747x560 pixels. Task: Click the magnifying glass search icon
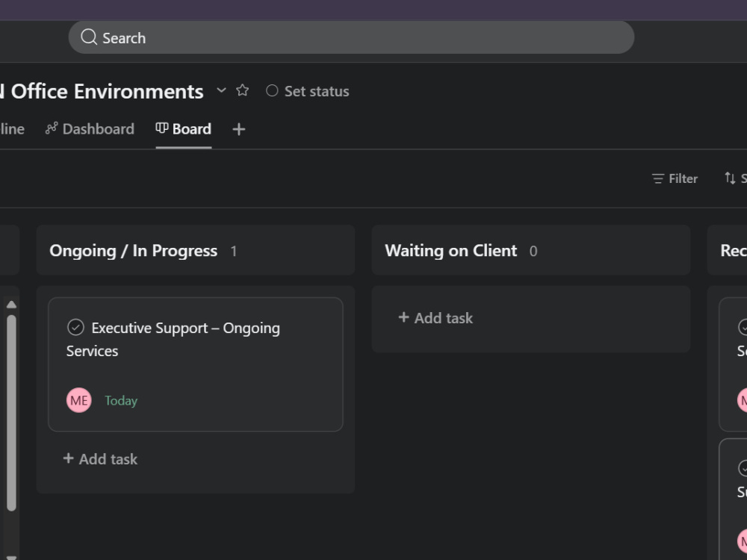(x=89, y=37)
